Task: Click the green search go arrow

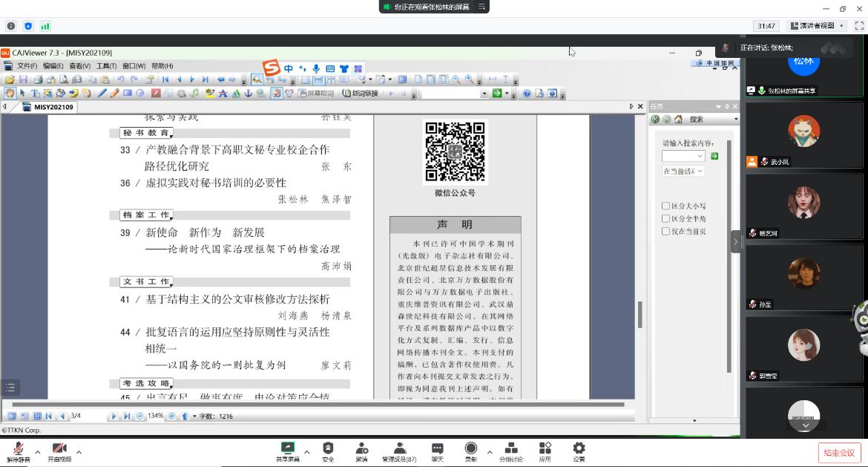Action: [714, 157]
